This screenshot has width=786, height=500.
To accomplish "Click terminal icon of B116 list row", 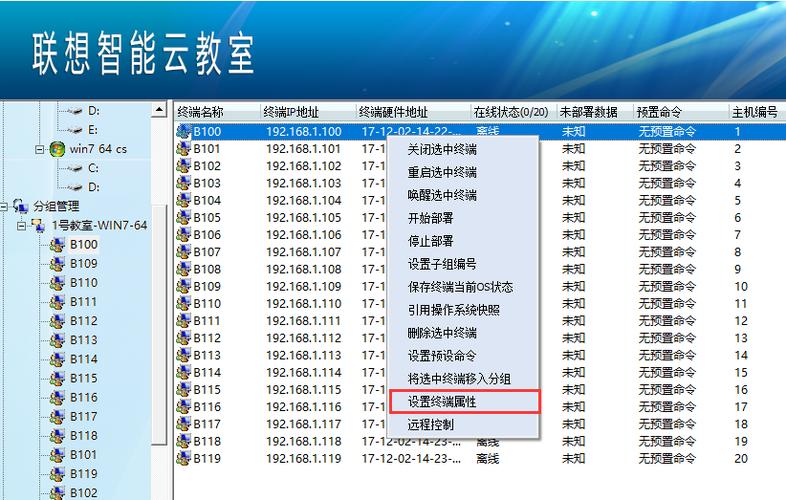I will tap(183, 407).
